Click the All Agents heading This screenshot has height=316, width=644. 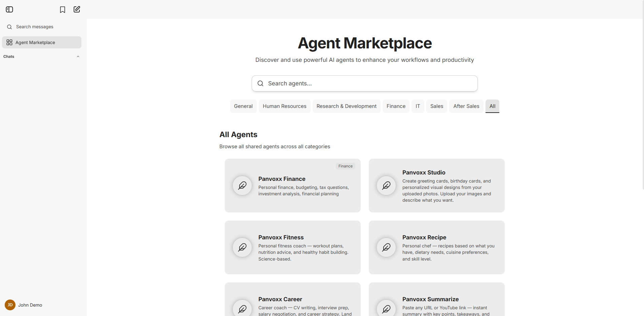tap(238, 134)
